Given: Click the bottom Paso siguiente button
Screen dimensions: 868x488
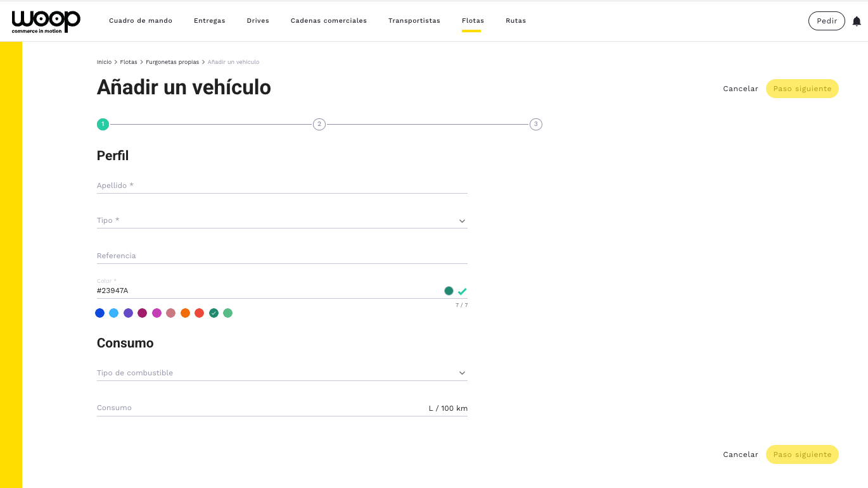Looking at the screenshot, I should tap(801, 454).
